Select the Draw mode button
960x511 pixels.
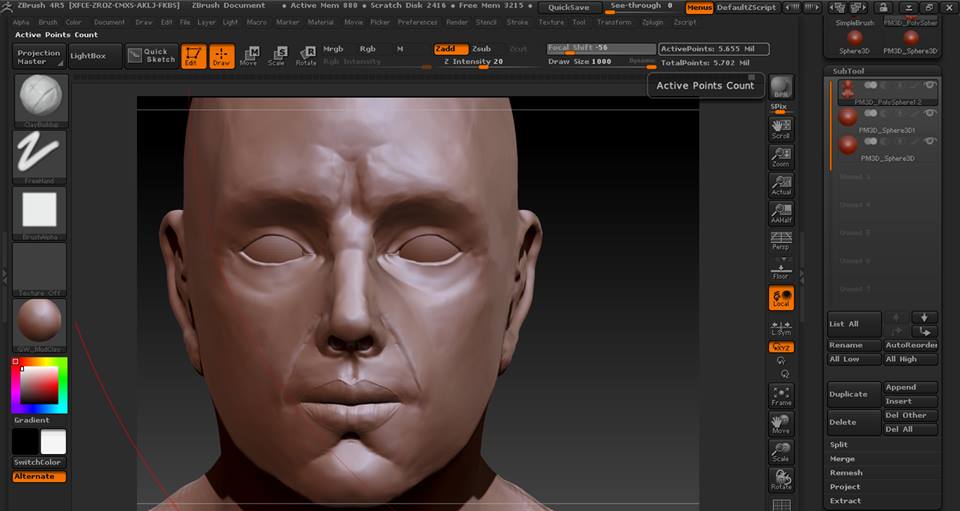(221, 56)
